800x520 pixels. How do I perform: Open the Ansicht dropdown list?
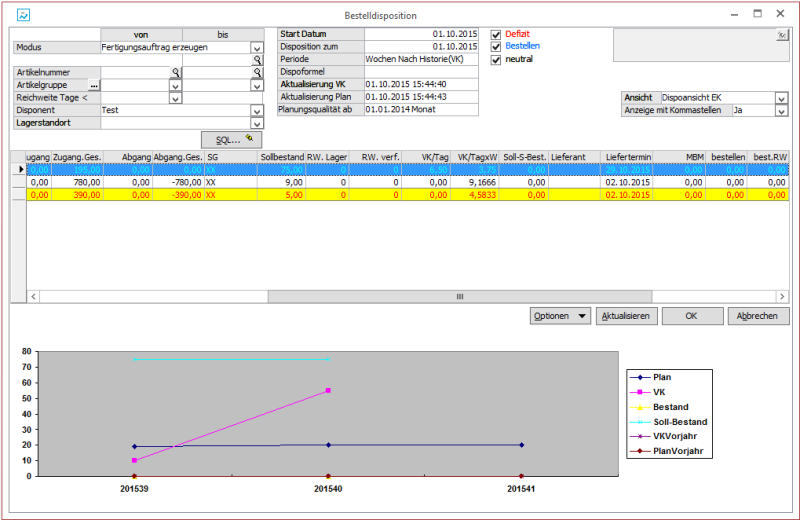coord(781,98)
